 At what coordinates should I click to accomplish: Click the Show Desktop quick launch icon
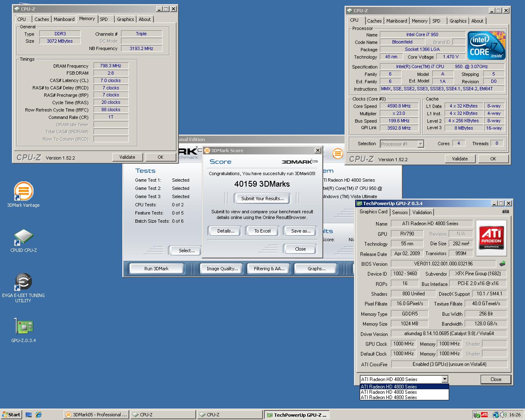point(29,415)
